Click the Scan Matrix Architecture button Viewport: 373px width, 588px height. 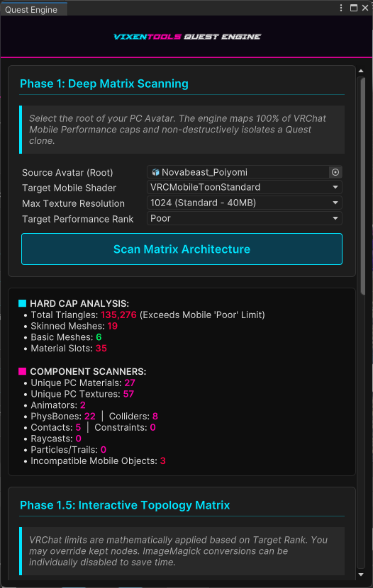[182, 249]
